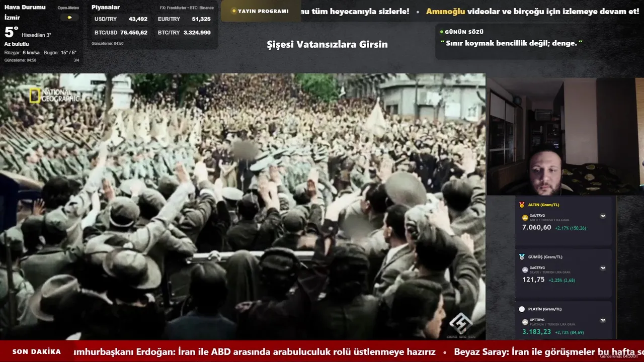This screenshot has height=362, width=644.
Task: Click the silver price 121,75
Action: point(533,280)
